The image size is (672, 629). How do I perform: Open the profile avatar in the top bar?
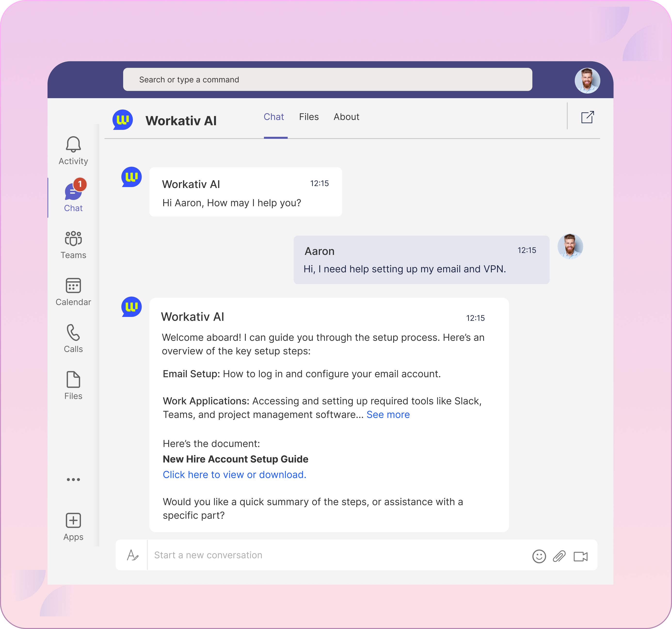[587, 81]
